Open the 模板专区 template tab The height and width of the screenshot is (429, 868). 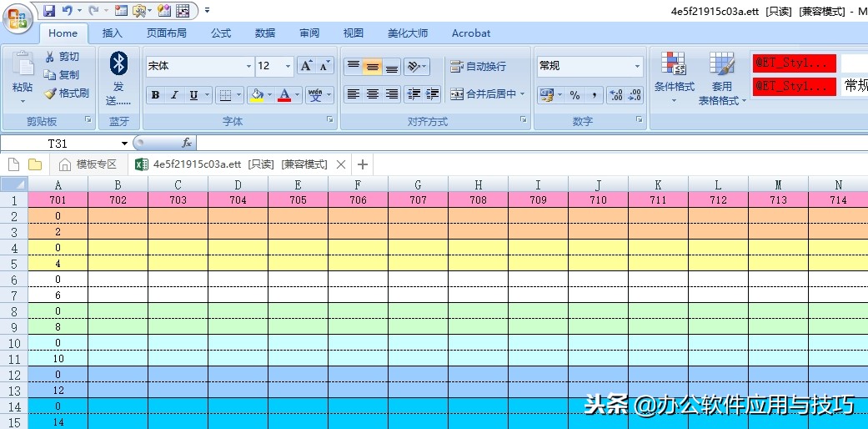(88, 164)
